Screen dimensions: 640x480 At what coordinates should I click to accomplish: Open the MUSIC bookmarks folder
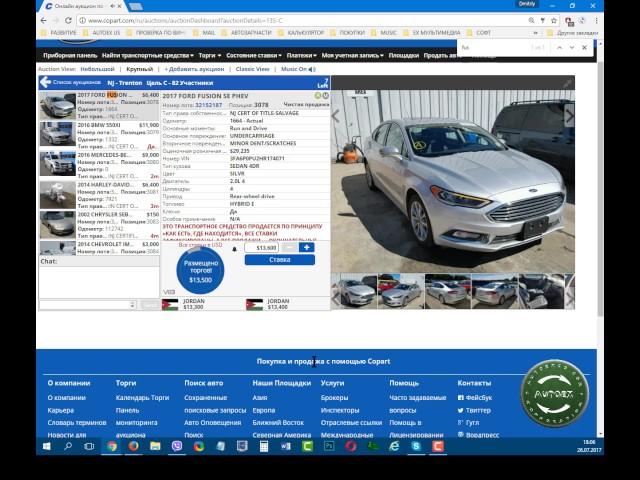[x=384, y=33]
